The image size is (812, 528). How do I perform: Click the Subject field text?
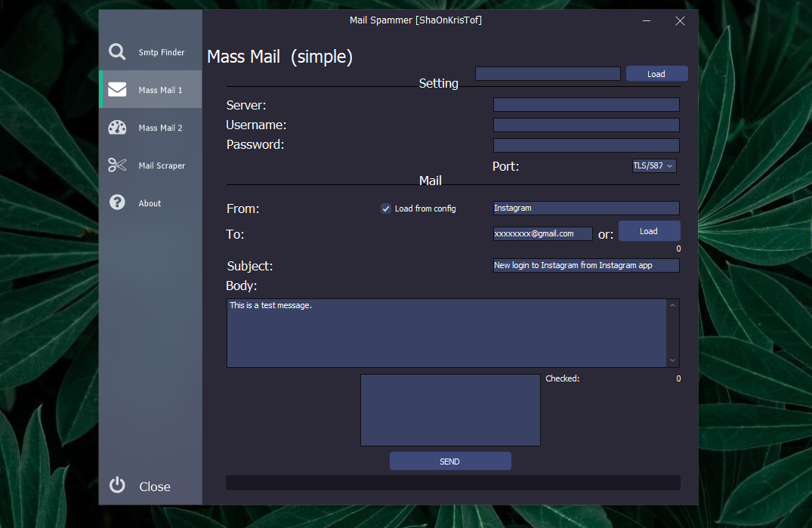(x=586, y=265)
